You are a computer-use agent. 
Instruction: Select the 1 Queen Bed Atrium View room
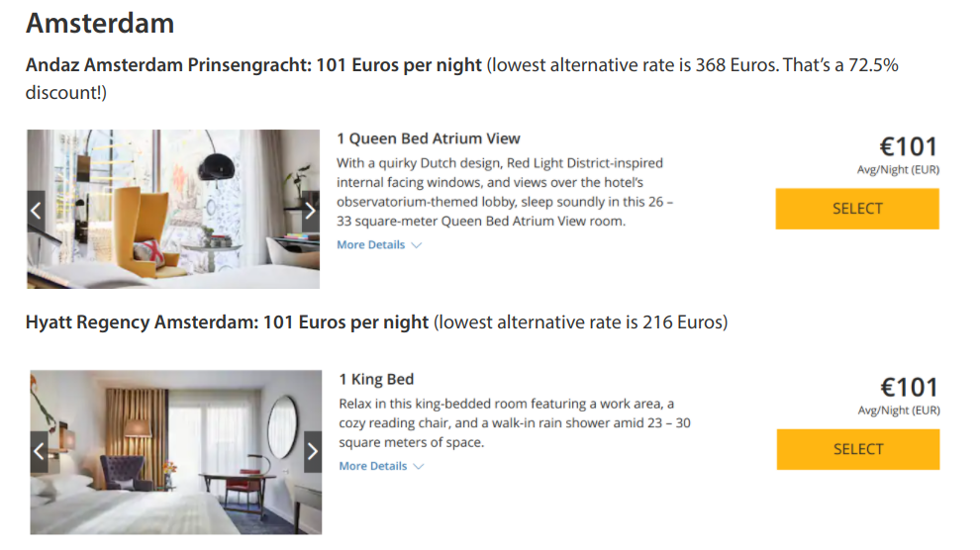tap(856, 209)
